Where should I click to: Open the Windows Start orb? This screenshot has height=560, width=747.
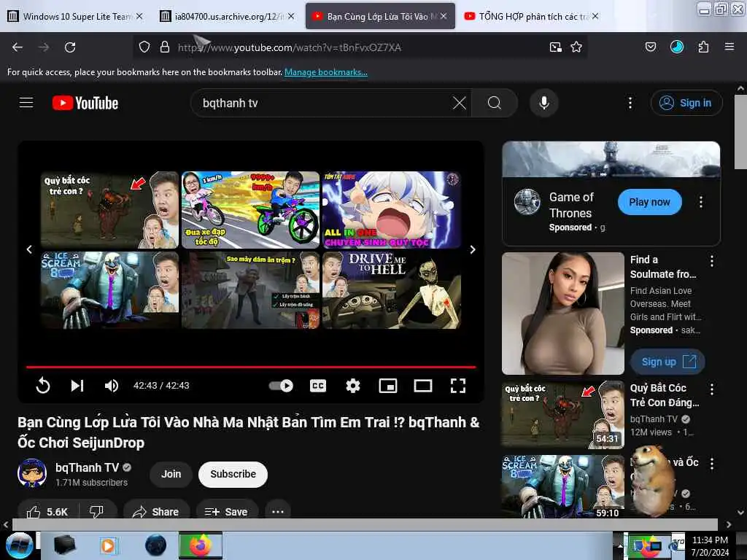pyautogui.click(x=19, y=545)
